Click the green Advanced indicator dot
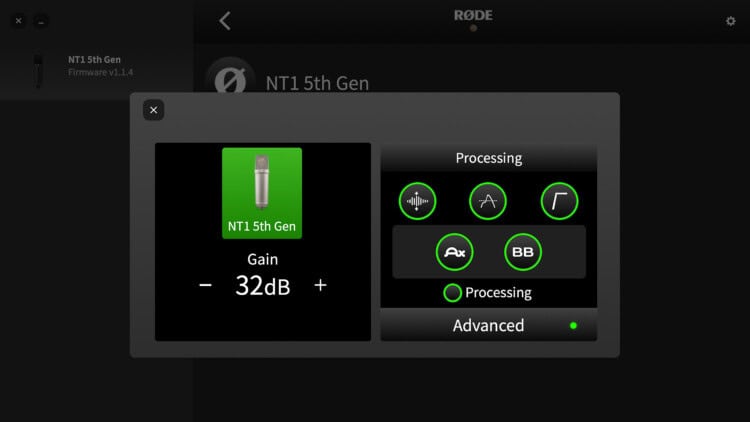Screen dimensions: 750x422 coord(573,326)
